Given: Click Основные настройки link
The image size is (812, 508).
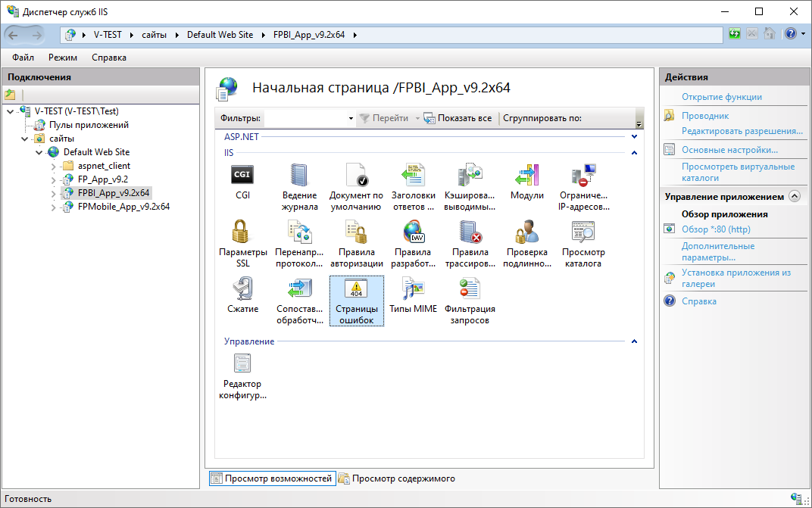Looking at the screenshot, I should (729, 150).
